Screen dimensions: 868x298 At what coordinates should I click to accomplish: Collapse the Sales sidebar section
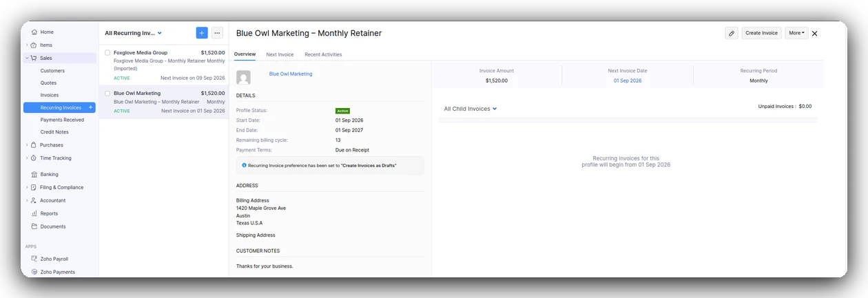[x=27, y=58]
